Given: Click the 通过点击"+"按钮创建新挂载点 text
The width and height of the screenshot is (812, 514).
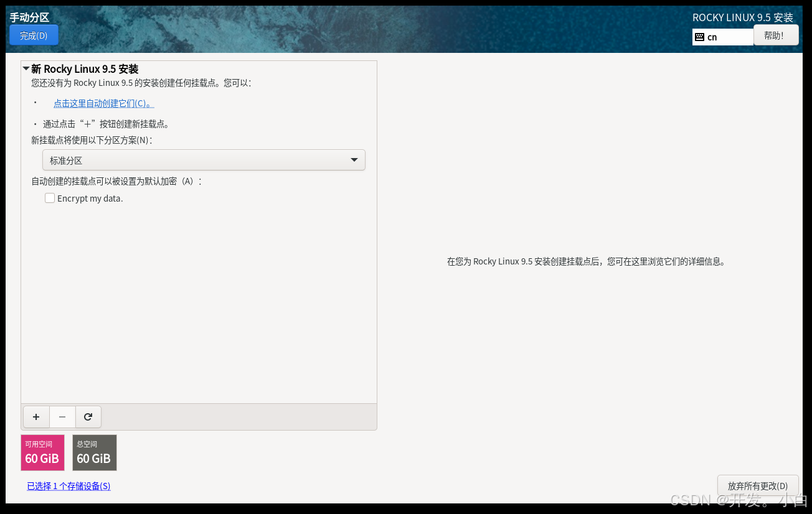Looking at the screenshot, I should tap(106, 124).
